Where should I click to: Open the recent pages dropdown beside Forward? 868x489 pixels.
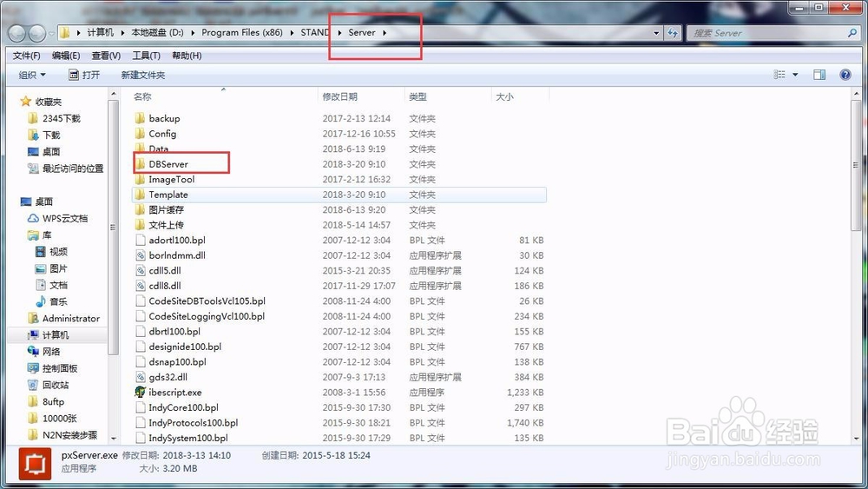(51, 34)
